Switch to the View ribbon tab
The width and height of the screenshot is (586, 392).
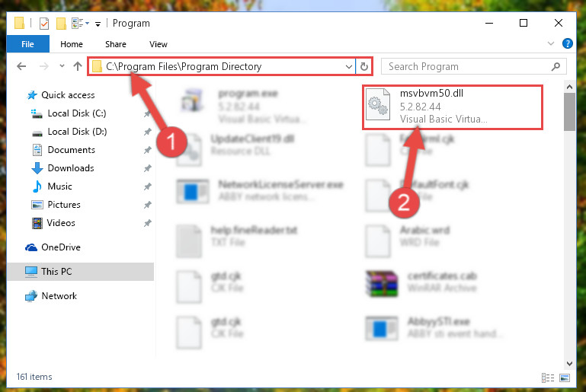click(x=158, y=44)
